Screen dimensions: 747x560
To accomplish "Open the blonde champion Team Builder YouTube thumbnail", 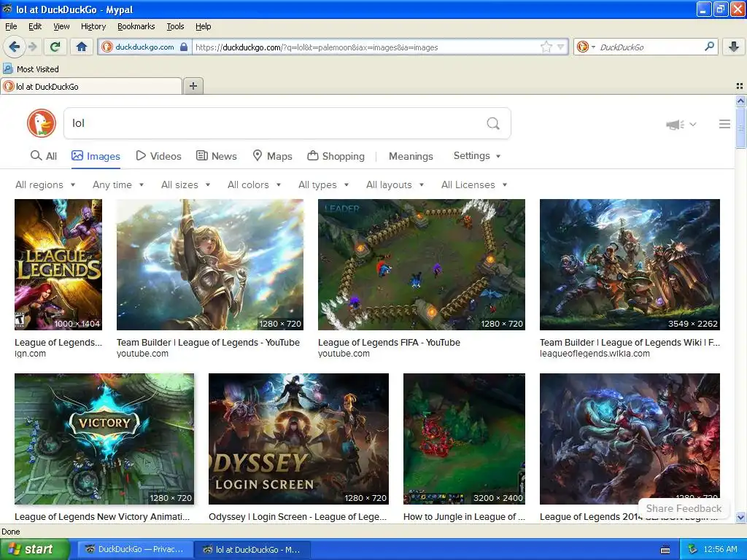I will point(210,264).
